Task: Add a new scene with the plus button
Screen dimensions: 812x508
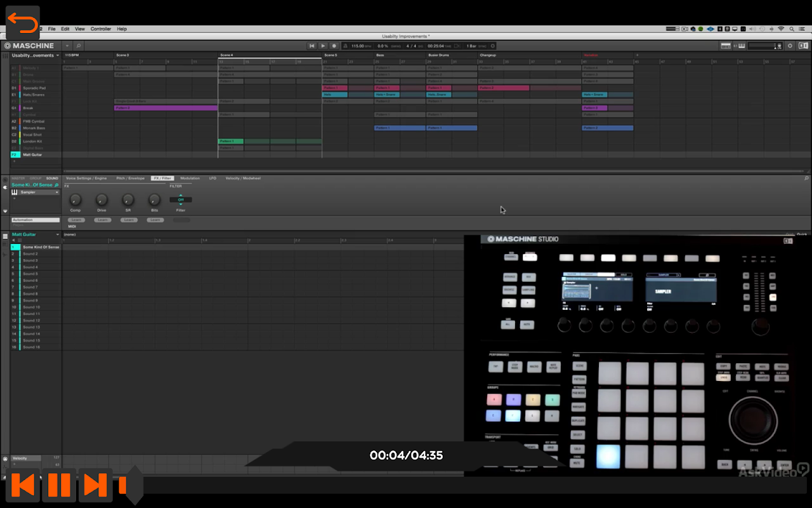Action: 637,55
